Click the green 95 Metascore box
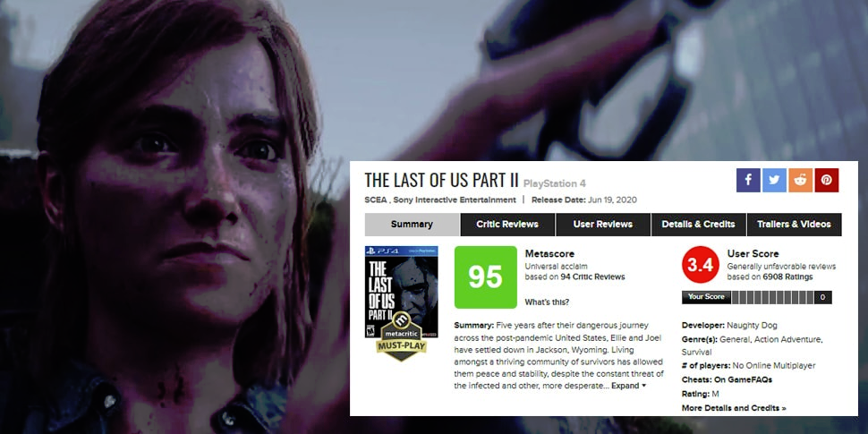Screen dimensions: 868x434 pyautogui.click(x=486, y=277)
